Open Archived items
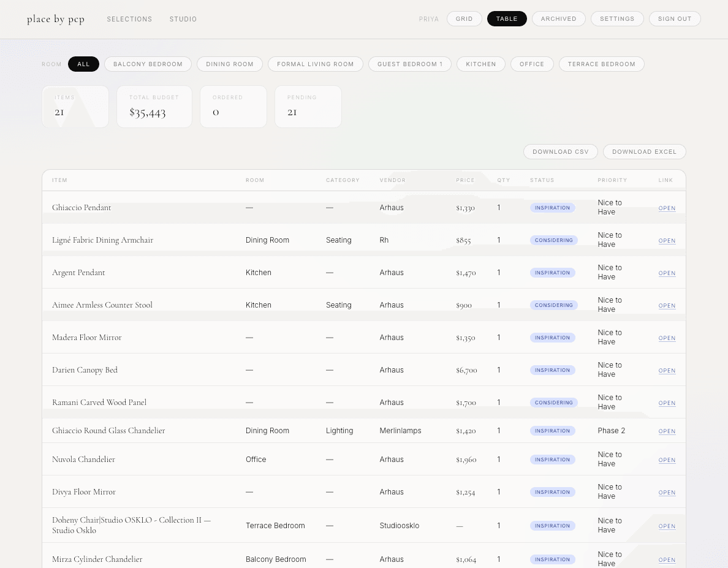Screen dimensions: 728x568 point(558,18)
